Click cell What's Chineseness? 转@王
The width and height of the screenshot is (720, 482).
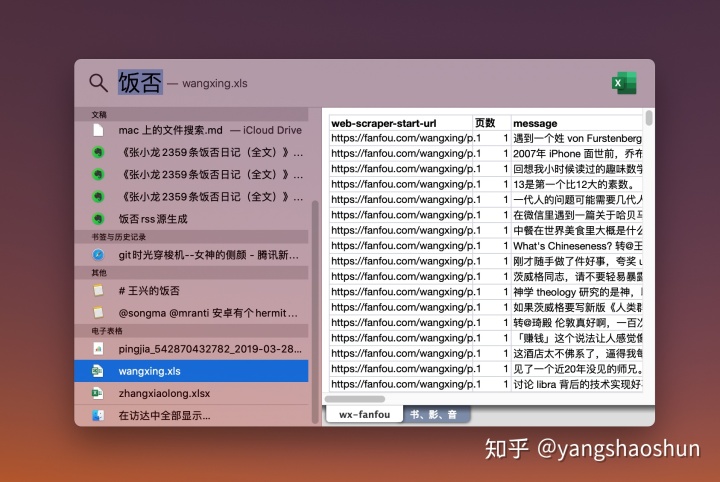click(577, 246)
